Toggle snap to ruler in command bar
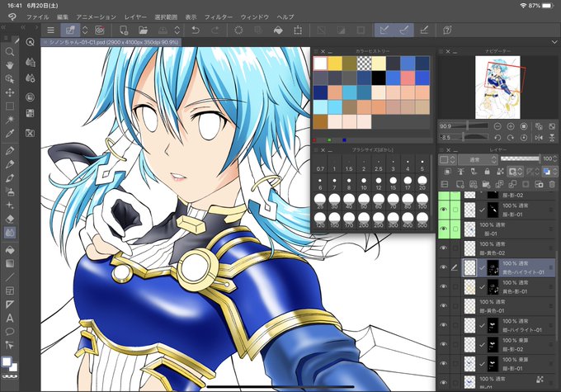The width and height of the screenshot is (561, 392). [384, 31]
